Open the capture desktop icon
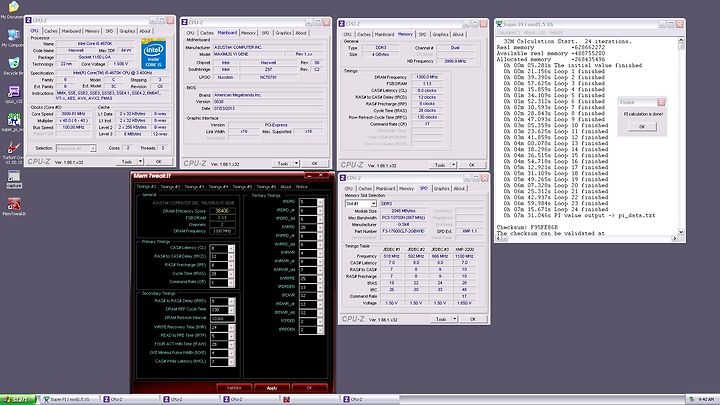Screen dimensions: 720x405 coord(14,177)
